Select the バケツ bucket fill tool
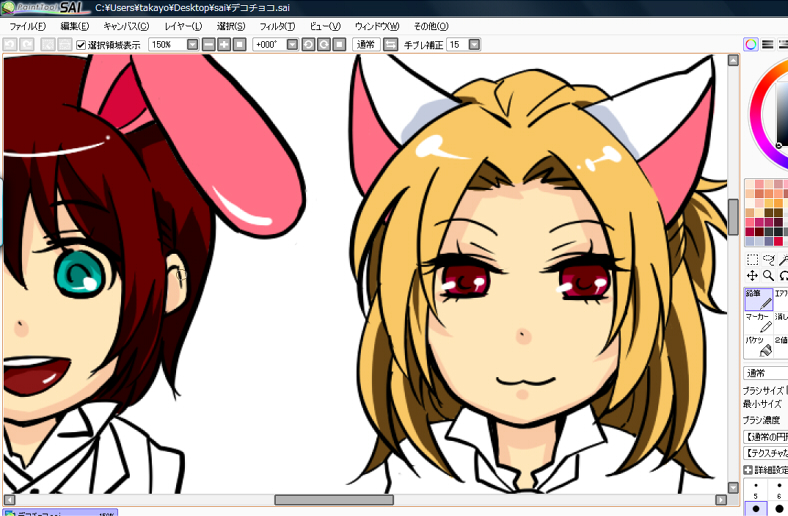Screen dimensions: 788x516 [758, 346]
